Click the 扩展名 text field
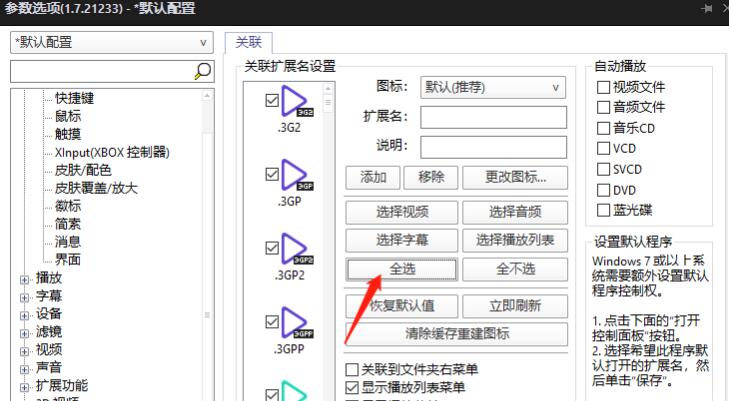This screenshot has height=401, width=729. pos(493,117)
